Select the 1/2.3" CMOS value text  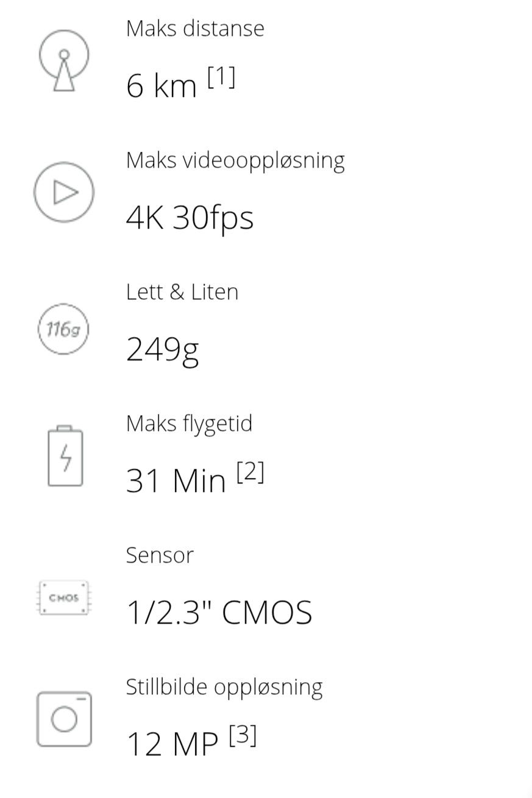point(219,612)
